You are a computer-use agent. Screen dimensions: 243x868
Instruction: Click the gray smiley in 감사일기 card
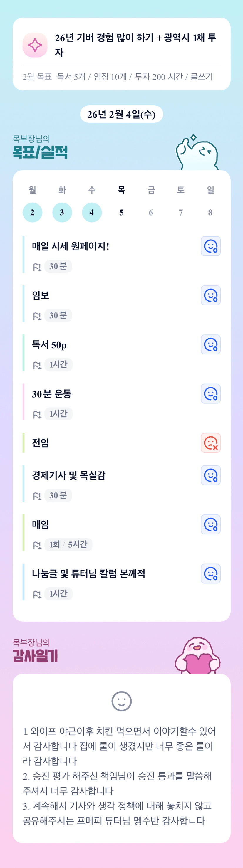tap(121, 701)
